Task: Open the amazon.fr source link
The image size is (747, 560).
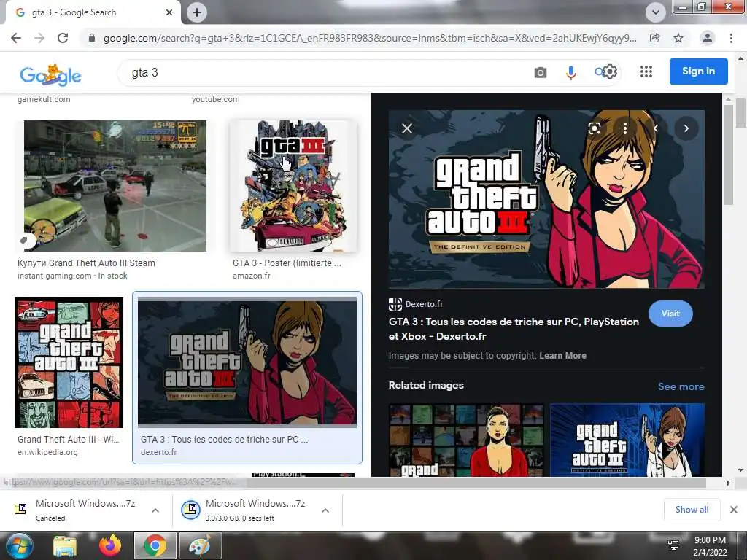Action: point(252,276)
